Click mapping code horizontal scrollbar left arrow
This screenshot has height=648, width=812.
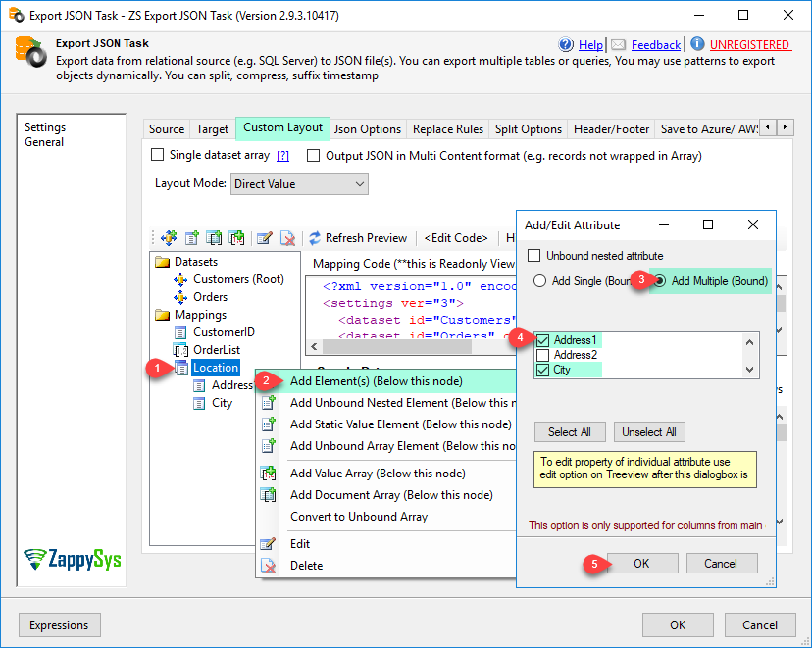[314, 346]
